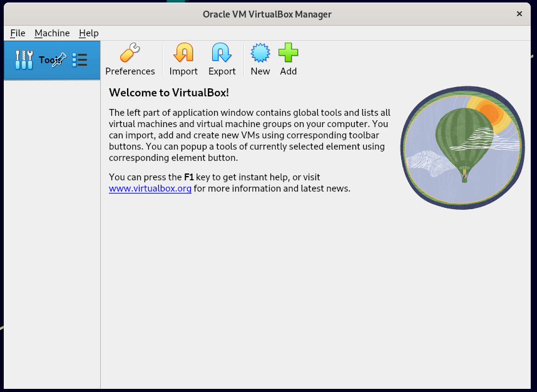Open the Machine menu
This screenshot has height=392, width=537.
(x=52, y=33)
